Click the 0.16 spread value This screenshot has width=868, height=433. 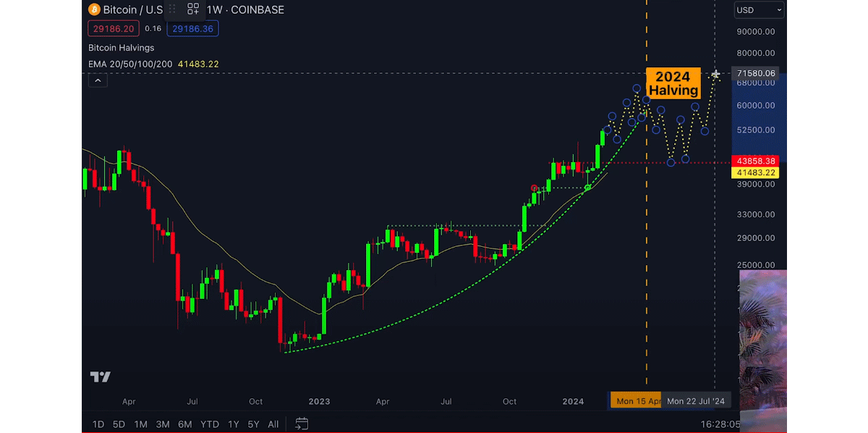tap(153, 29)
